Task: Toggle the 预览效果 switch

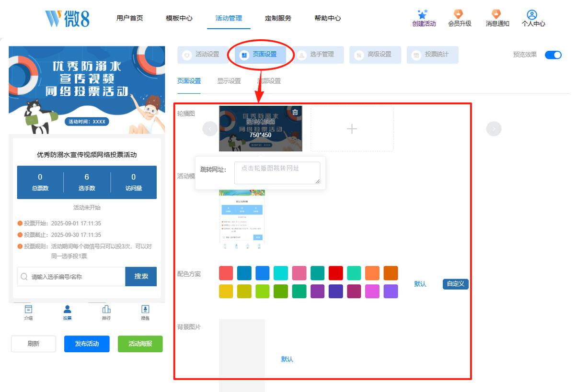Action: [x=553, y=55]
